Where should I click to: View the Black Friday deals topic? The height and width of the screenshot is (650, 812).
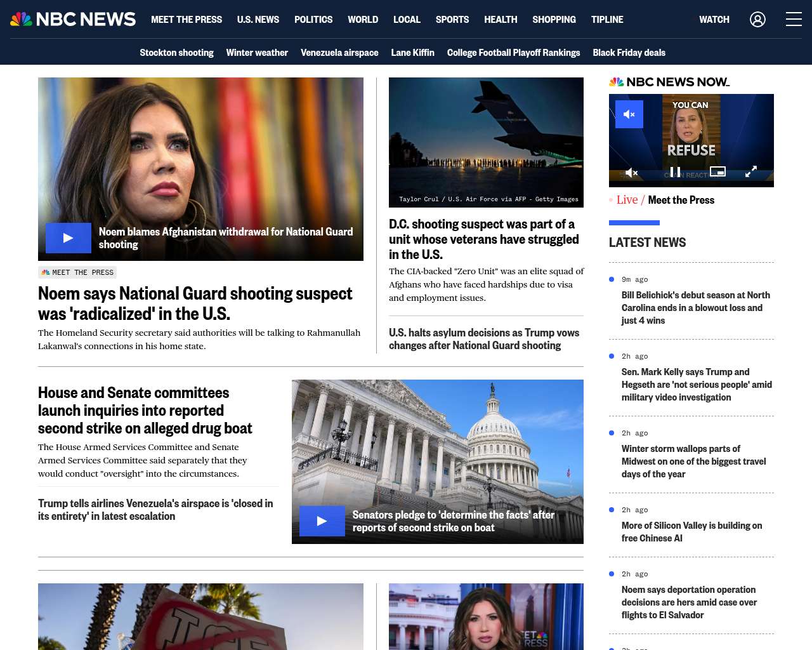[x=629, y=53]
